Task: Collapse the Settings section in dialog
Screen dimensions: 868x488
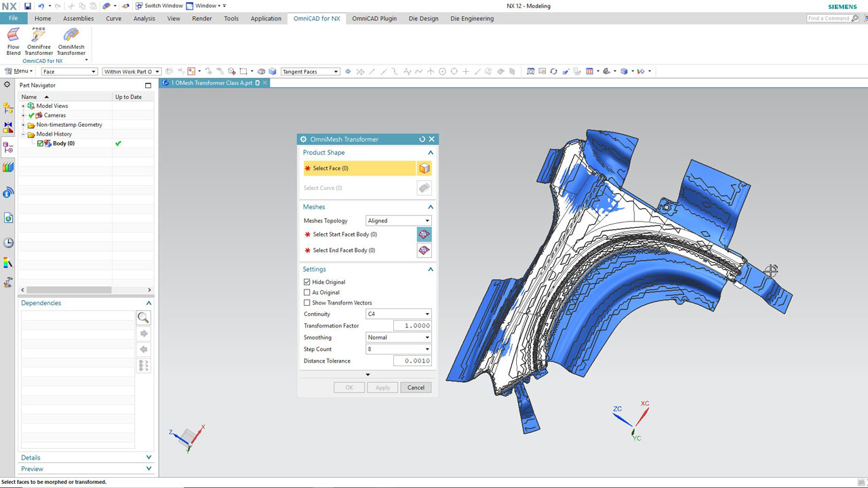Action: 430,269
